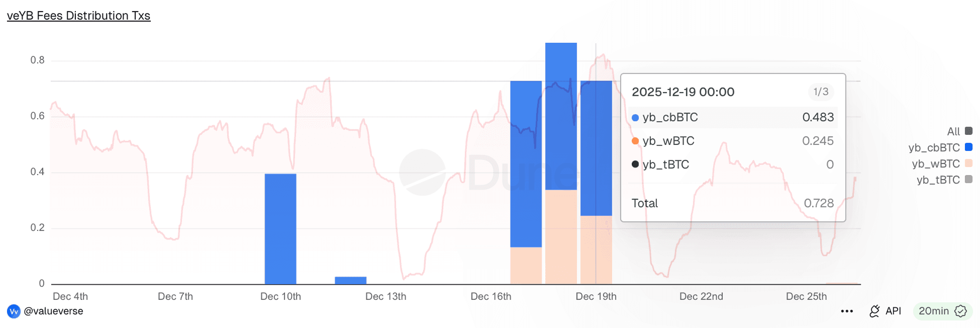Image resolution: width=980 pixels, height=328 pixels.
Task: Click the valueverse avatar icon
Action: pyautogui.click(x=14, y=311)
